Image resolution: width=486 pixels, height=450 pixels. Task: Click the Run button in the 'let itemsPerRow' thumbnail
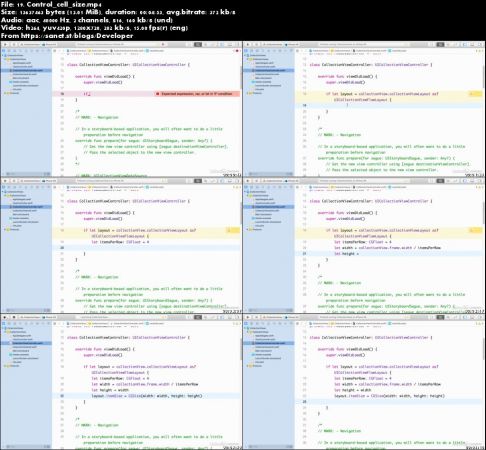[5, 181]
